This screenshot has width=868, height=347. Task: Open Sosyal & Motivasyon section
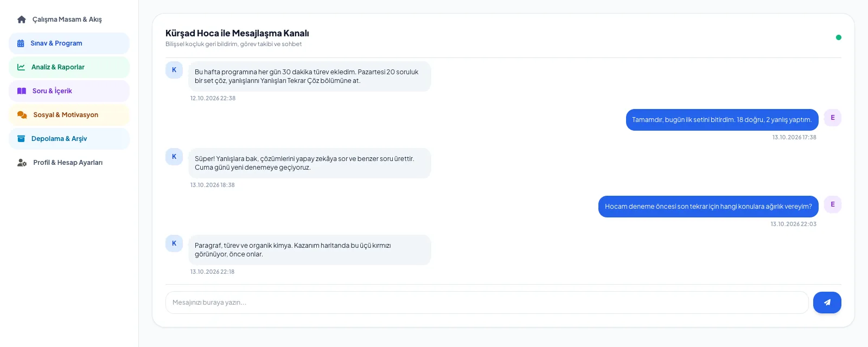69,115
